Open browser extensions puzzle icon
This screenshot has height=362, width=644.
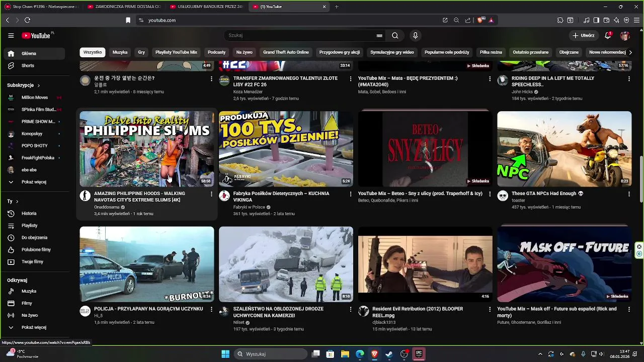point(560,20)
